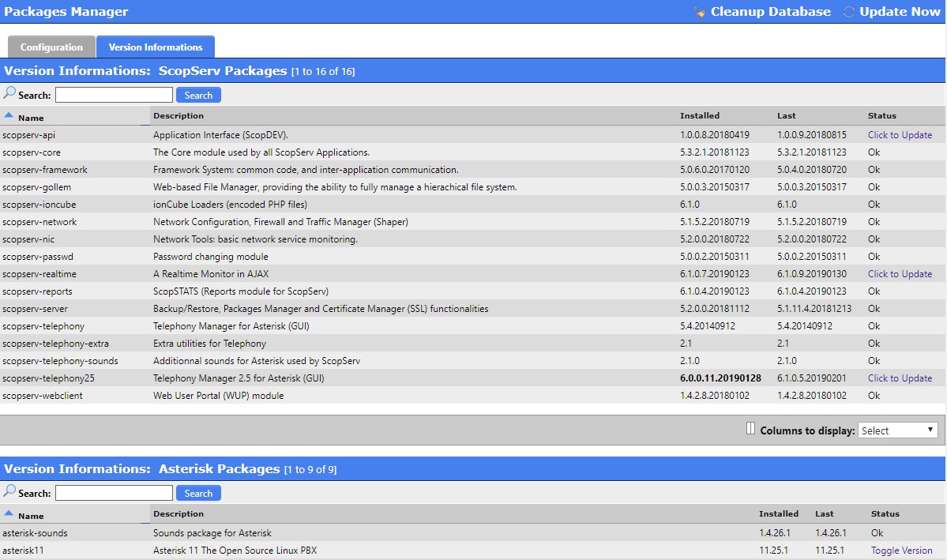Select the scopserv-network row name
The image size is (947, 560).
(x=39, y=222)
